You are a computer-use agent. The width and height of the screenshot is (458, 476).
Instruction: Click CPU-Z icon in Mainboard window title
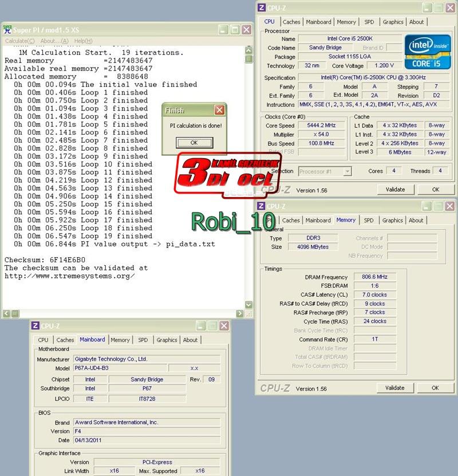pos(35,325)
